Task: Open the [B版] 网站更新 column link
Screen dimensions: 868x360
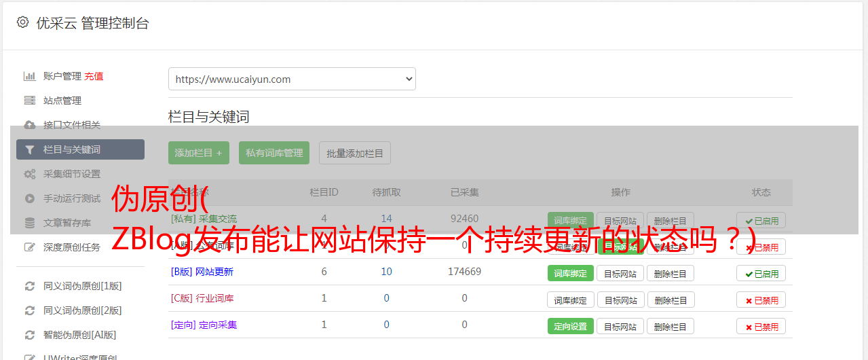Action: coord(202,272)
